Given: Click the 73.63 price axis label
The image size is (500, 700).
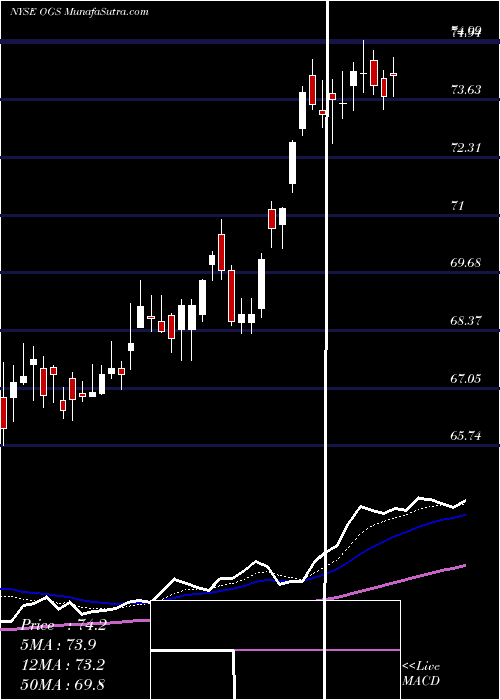Looking at the screenshot, I should pyautogui.click(x=467, y=90).
